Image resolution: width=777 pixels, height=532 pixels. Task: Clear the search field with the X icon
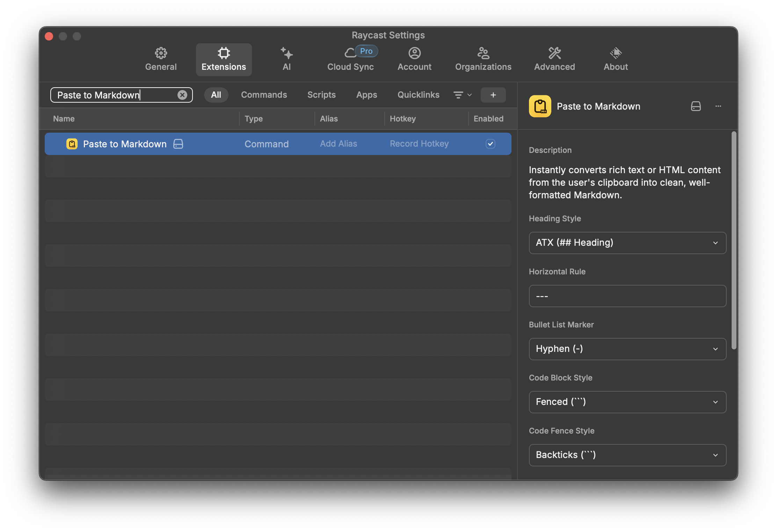(x=182, y=95)
